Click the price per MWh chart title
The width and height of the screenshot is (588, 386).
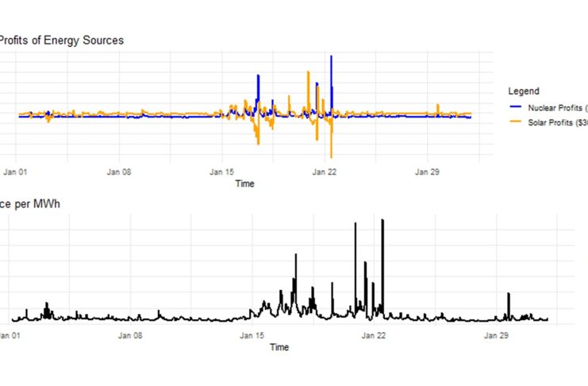click(30, 204)
